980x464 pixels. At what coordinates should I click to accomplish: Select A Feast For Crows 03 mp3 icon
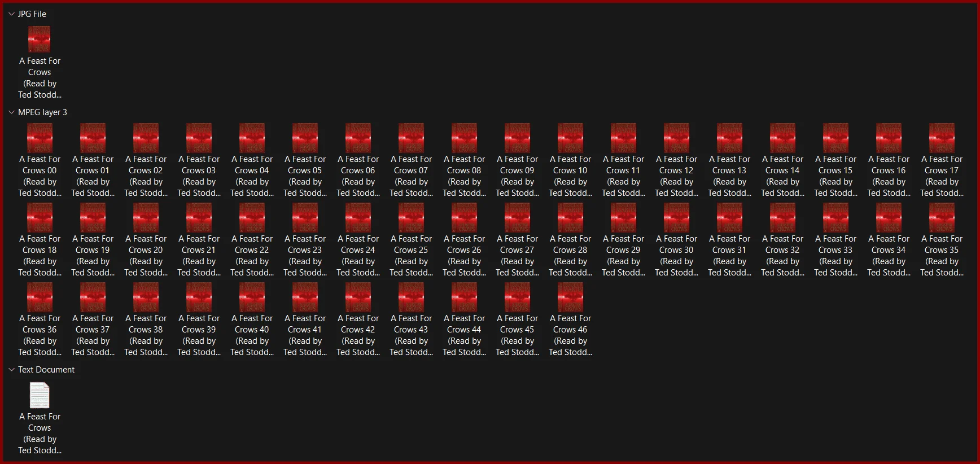(x=199, y=138)
